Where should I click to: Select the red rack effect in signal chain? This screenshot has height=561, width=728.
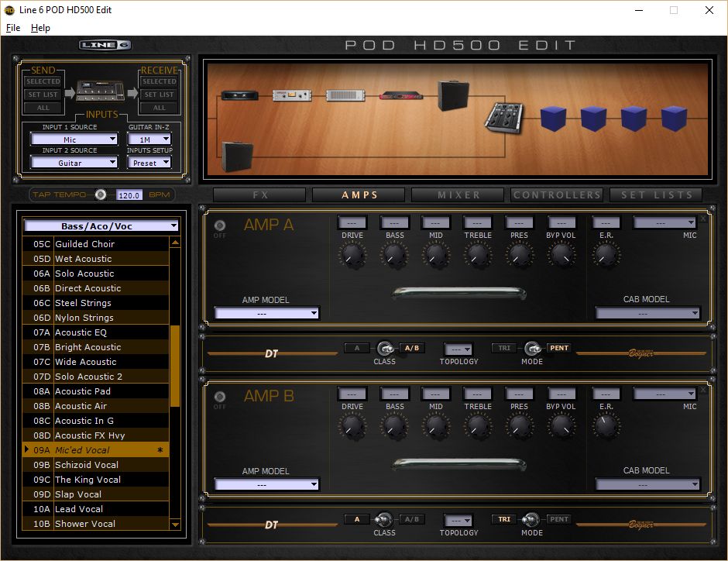[x=400, y=96]
